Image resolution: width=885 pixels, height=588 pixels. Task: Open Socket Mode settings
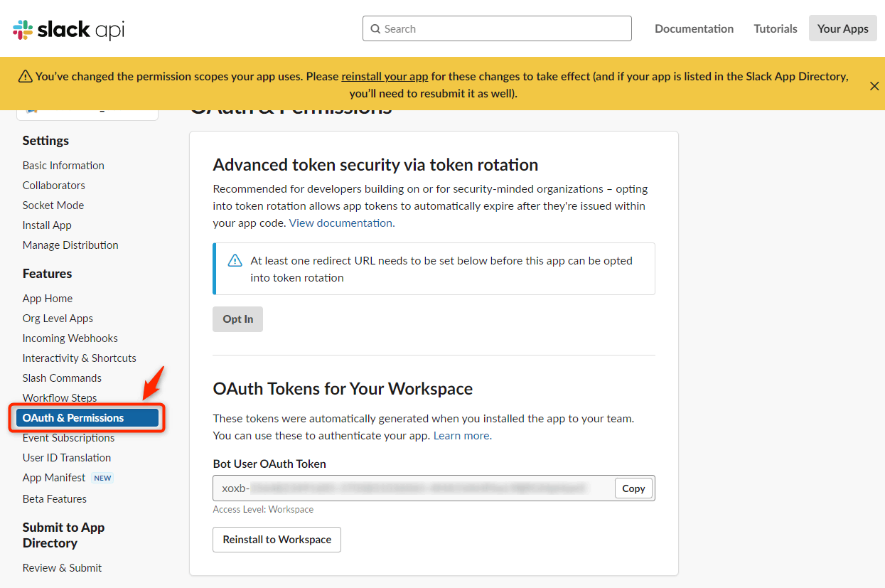click(53, 205)
